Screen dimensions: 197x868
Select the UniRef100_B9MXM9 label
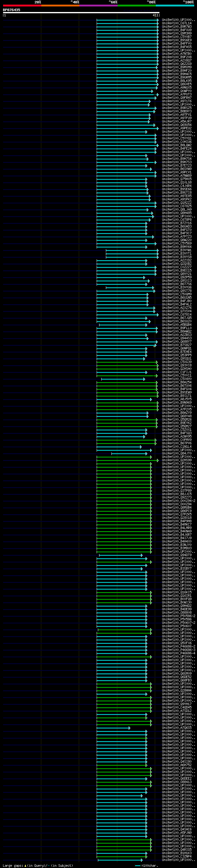[176, 67]
